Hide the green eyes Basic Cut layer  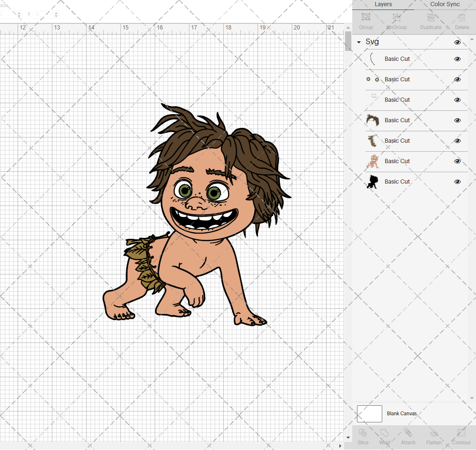457,79
